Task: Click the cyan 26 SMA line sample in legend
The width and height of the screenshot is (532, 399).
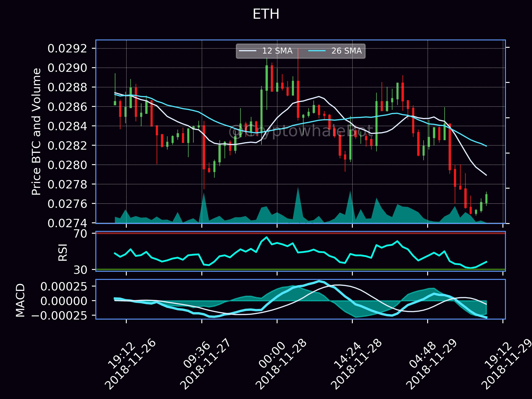Action: (x=317, y=51)
